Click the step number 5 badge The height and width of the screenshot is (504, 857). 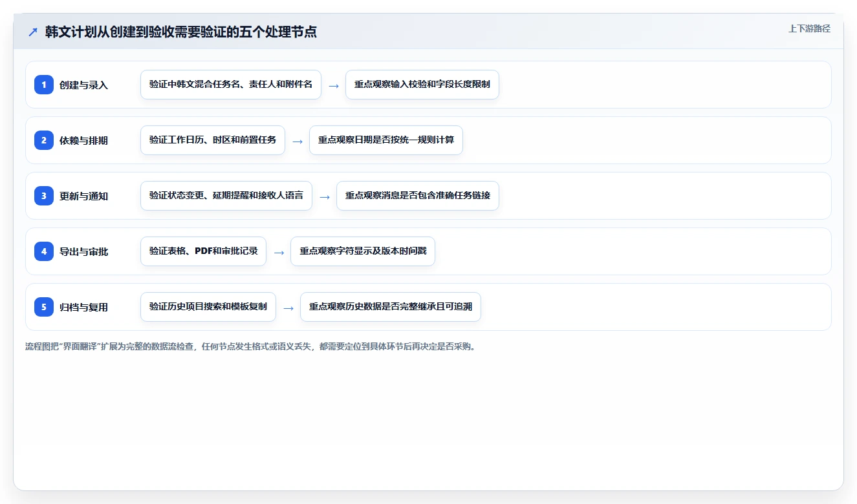[44, 307]
